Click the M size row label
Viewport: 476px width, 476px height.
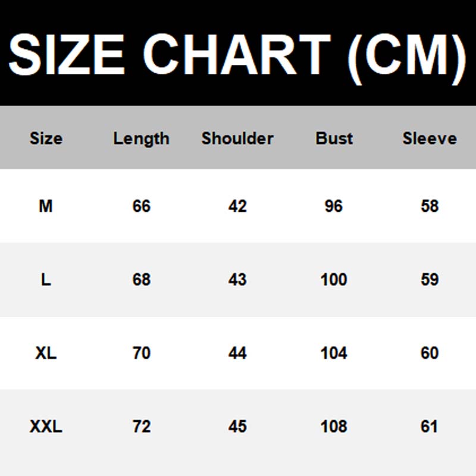[46, 206]
